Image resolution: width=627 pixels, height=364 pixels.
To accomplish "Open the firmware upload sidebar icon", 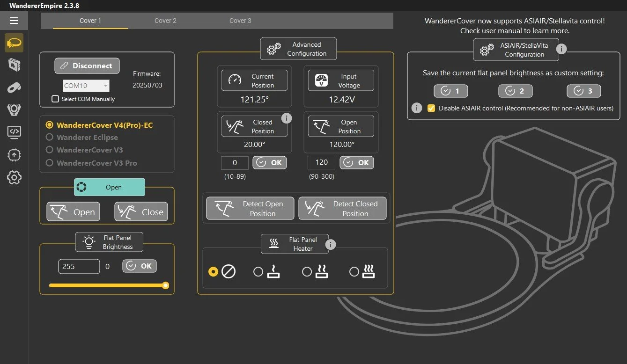I will 14,155.
